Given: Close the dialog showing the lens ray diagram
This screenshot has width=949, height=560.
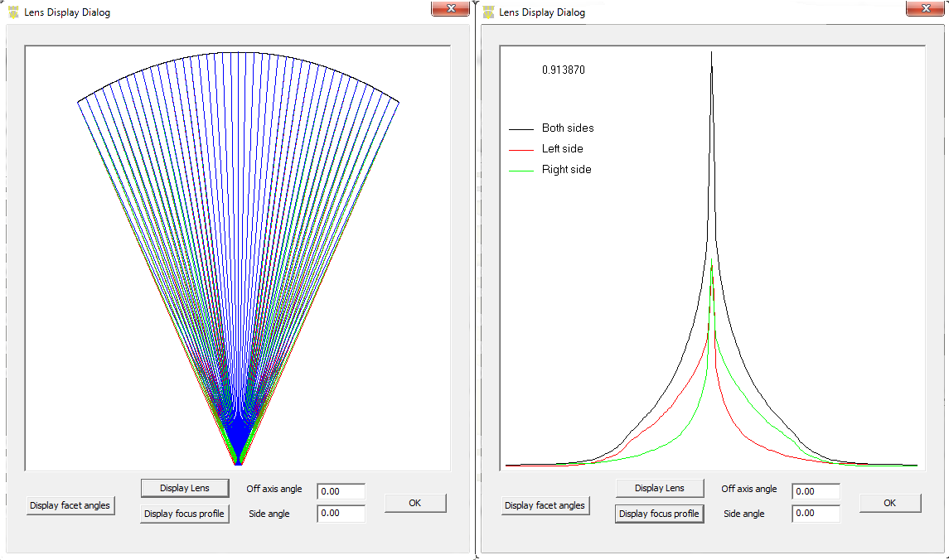Looking at the screenshot, I should (451, 8).
